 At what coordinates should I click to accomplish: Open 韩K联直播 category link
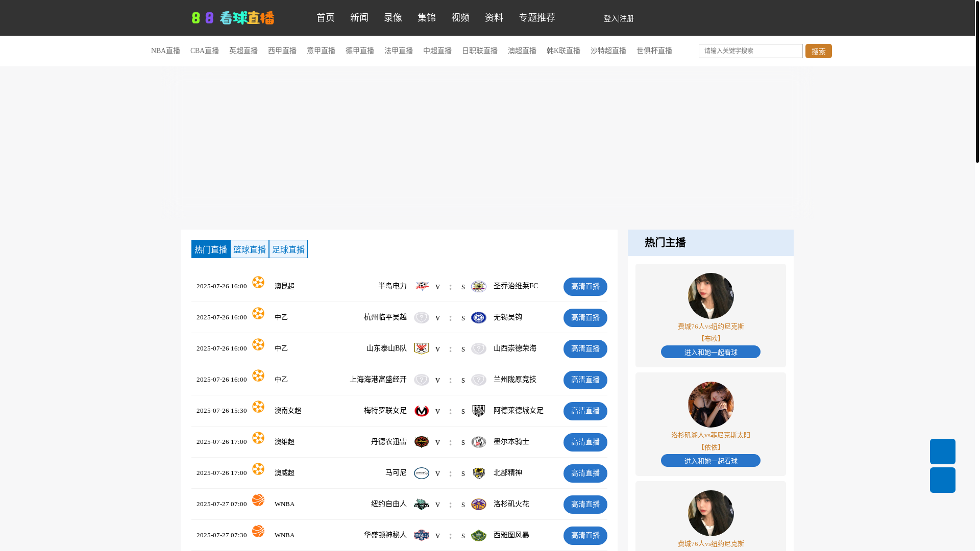click(x=563, y=51)
